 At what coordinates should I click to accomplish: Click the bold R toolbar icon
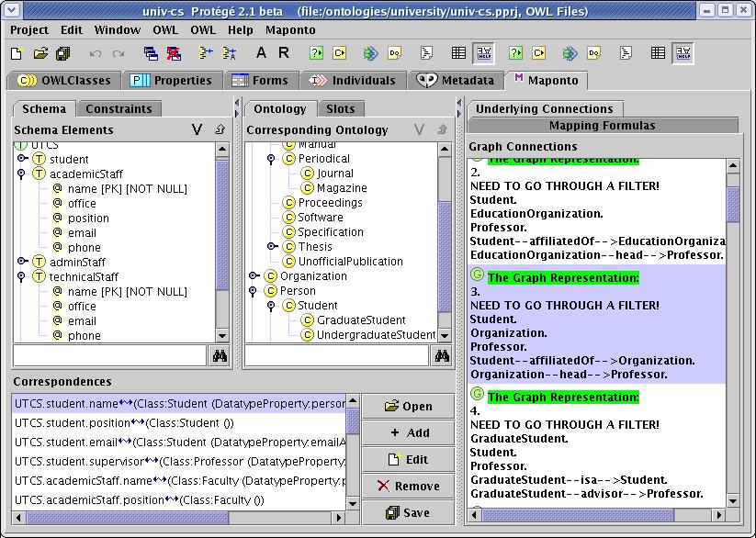[284, 52]
